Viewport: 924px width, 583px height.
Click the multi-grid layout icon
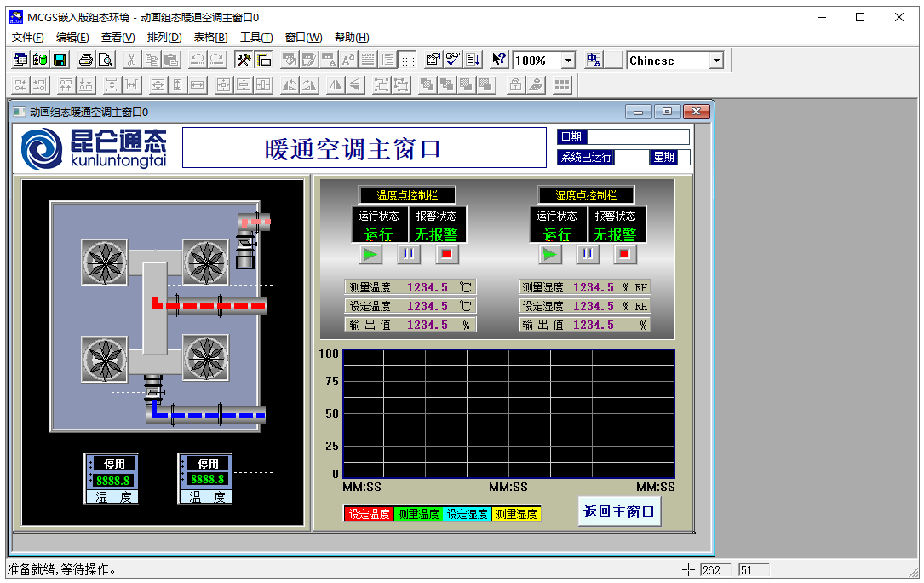[x=562, y=85]
